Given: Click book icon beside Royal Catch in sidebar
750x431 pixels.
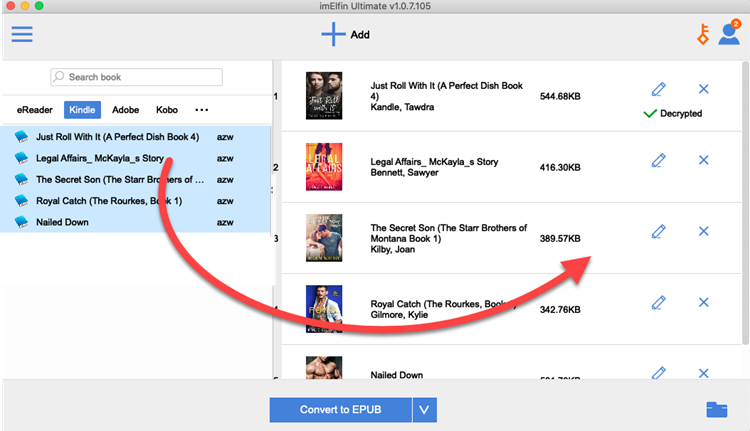Looking at the screenshot, I should [x=21, y=200].
